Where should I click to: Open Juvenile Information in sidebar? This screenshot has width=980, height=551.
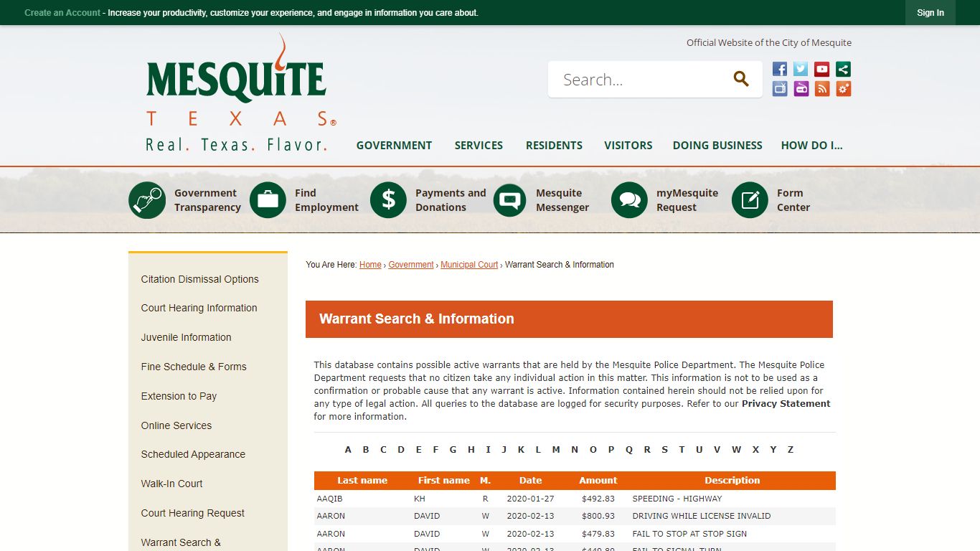[x=186, y=337]
